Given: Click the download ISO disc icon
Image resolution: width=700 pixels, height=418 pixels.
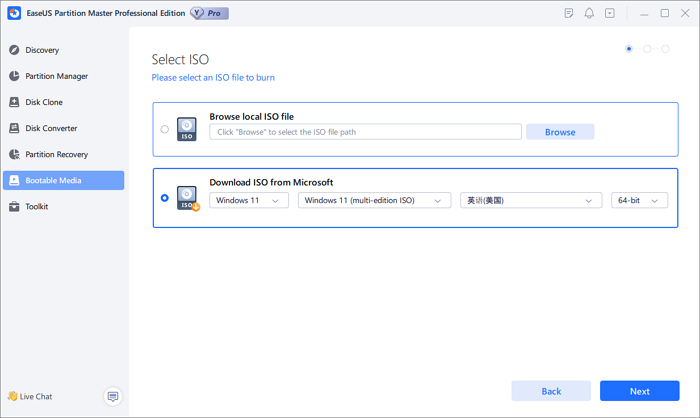Looking at the screenshot, I should coord(188,198).
